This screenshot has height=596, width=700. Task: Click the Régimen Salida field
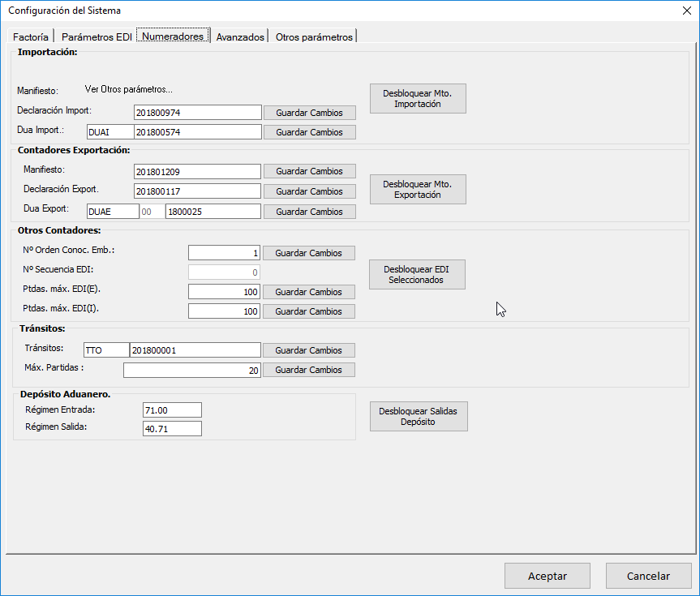click(x=171, y=428)
